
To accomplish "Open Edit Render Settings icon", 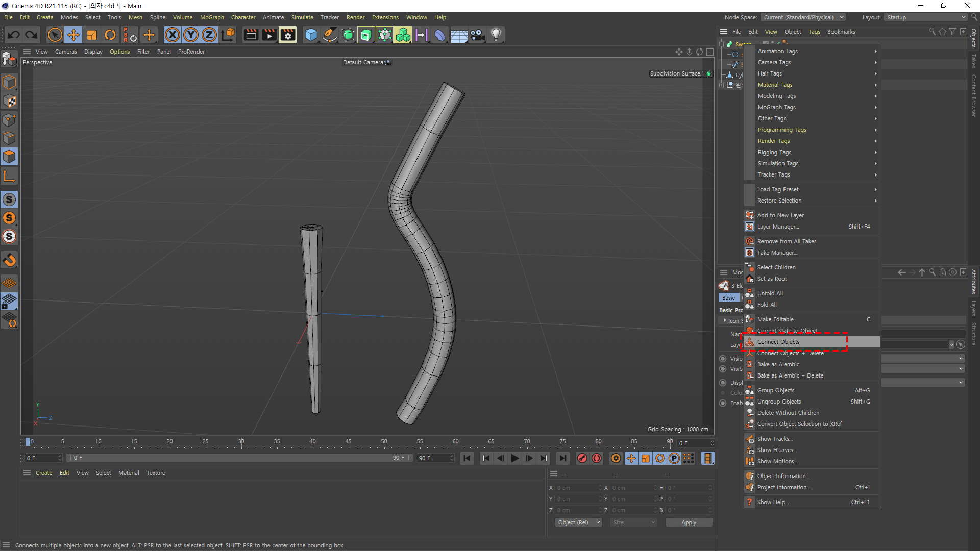I will pyautogui.click(x=288, y=35).
